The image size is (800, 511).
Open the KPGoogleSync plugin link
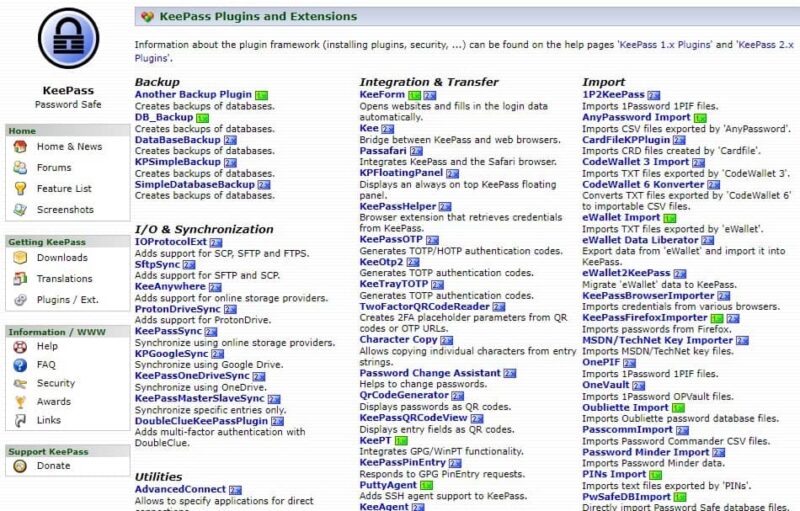point(171,353)
